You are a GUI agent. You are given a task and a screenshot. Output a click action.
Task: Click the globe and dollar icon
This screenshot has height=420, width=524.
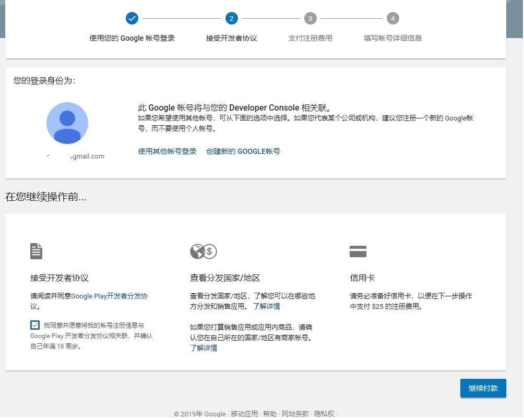tap(204, 251)
